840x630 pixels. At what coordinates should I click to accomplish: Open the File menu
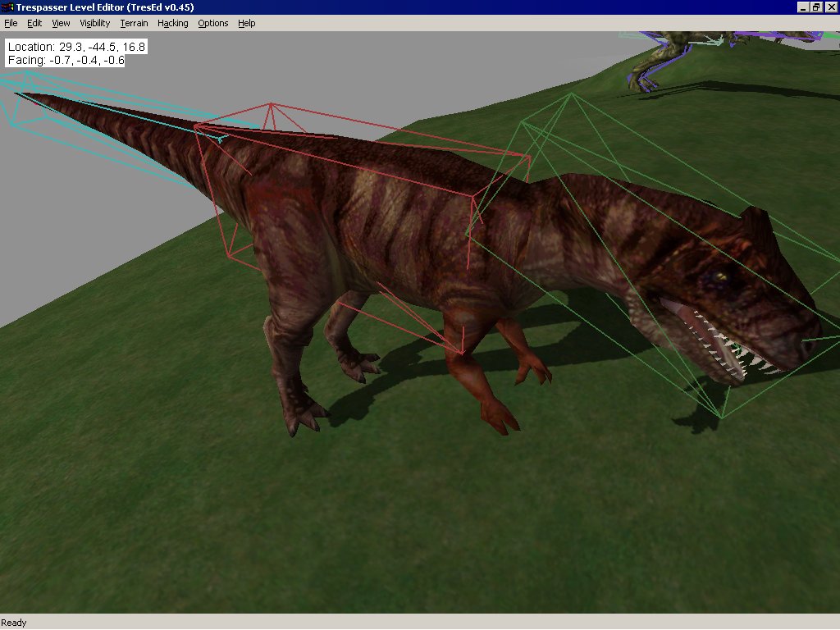11,23
